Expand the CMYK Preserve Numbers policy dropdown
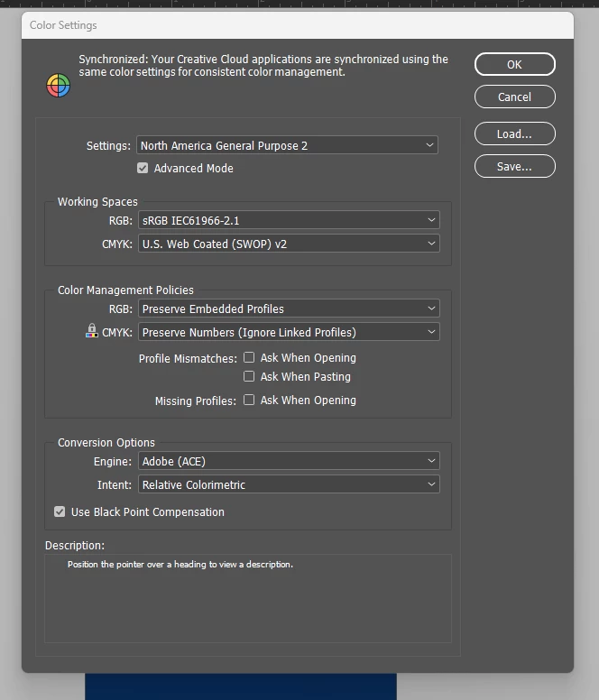 click(x=289, y=332)
